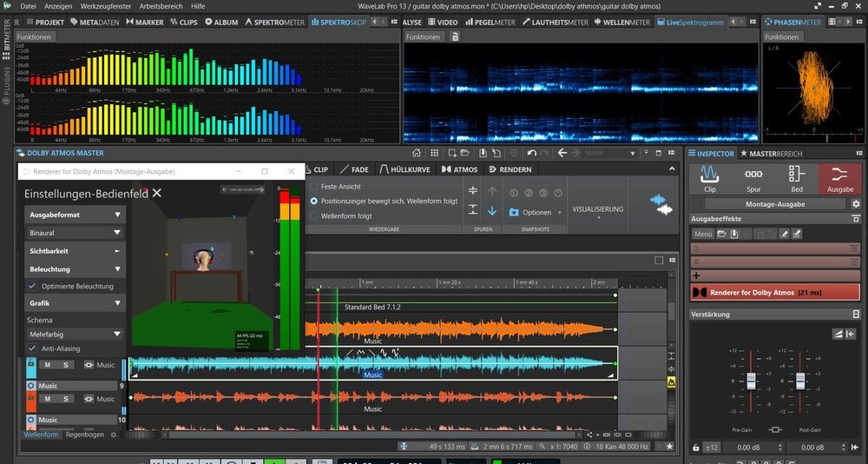Click the Menü button in Ausgabeeffekte
This screenshot has height=464, width=868.
(703, 234)
